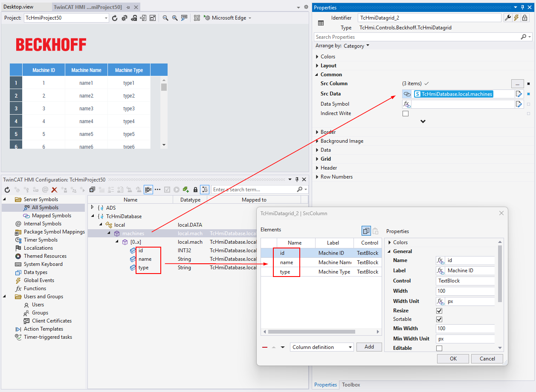Enable the Indirect Write checkbox
Image resolution: width=536 pixels, height=392 pixels.
point(406,114)
